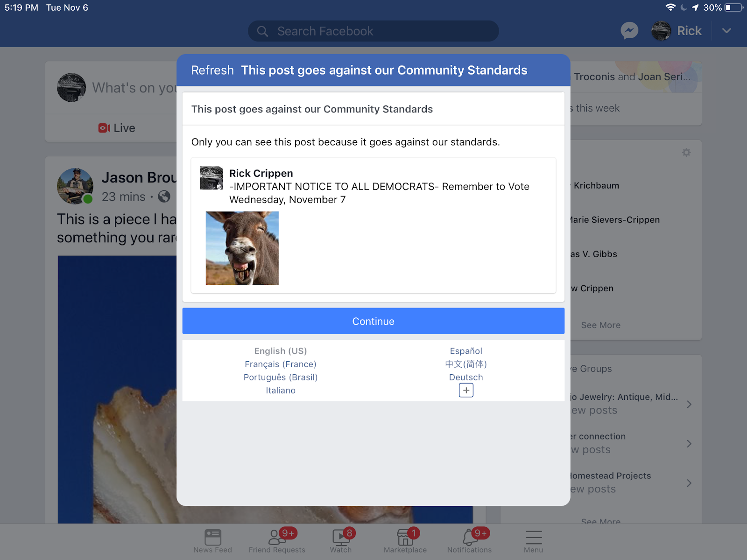Image resolution: width=747 pixels, height=560 pixels.
Task: Tap the What's on your mind field
Action: point(134,88)
